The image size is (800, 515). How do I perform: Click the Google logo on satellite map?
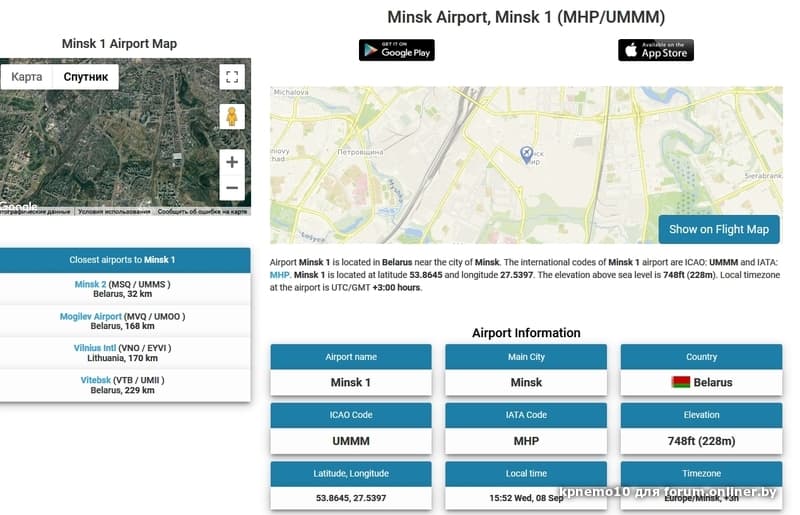pos(19,207)
